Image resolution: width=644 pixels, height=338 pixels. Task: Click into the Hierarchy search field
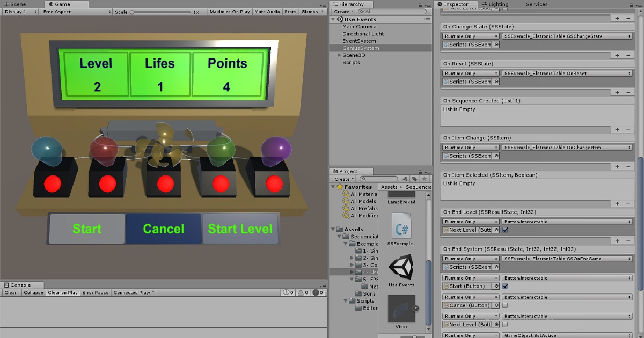393,12
